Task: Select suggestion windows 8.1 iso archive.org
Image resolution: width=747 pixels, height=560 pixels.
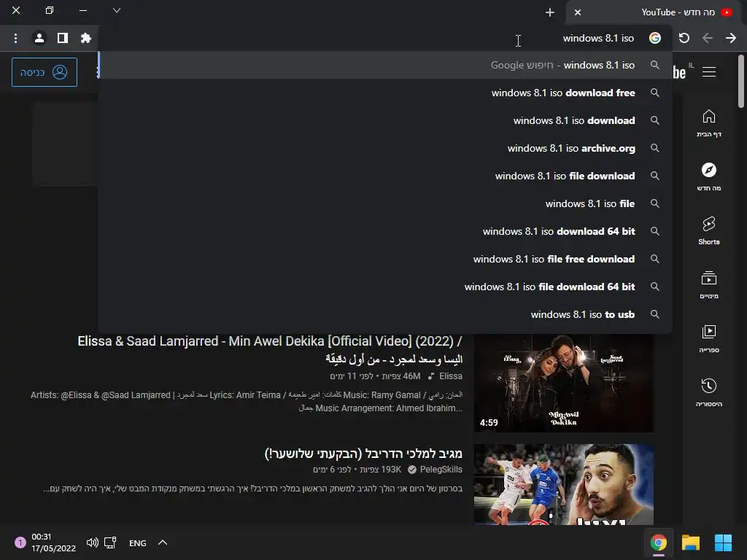Action: pyautogui.click(x=385, y=148)
